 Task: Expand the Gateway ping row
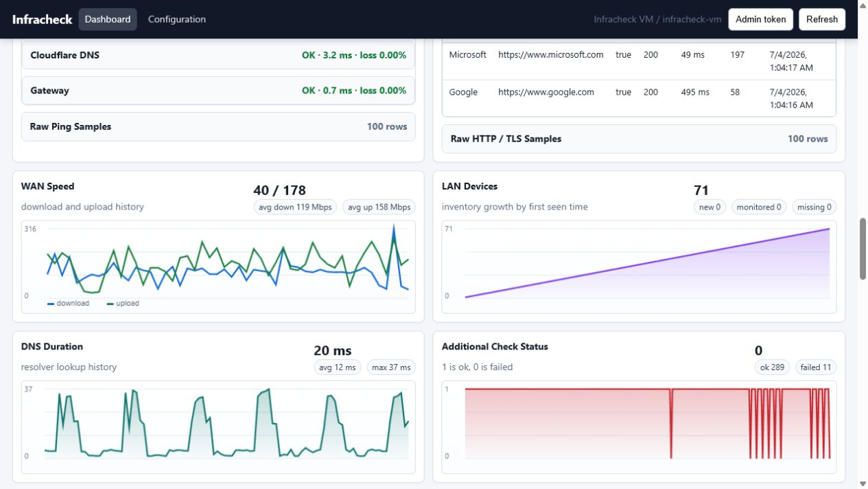[218, 91]
